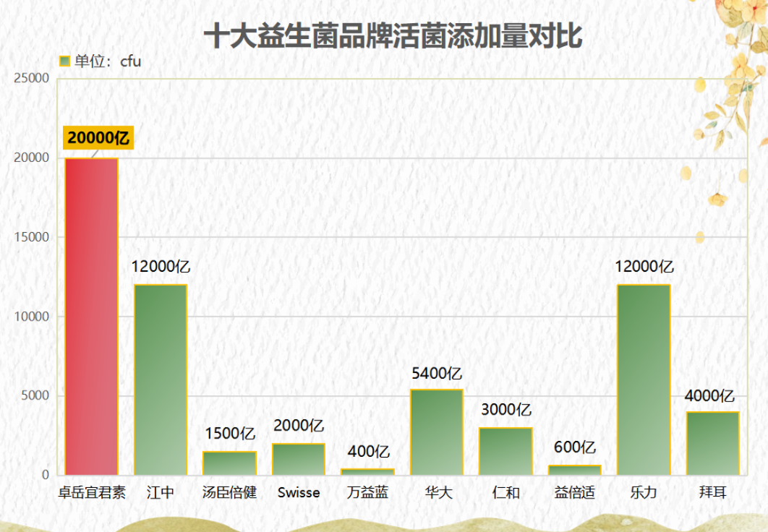Click the y-axis value 10000
Screen dimensions: 768x532
click(x=31, y=316)
